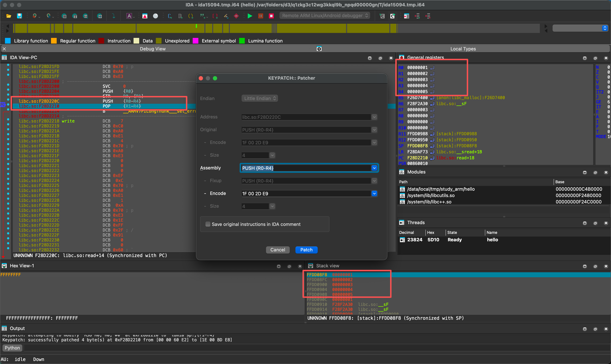611x364 pixels.
Task: Click the orange Pause process icon
Action: [x=261, y=16]
